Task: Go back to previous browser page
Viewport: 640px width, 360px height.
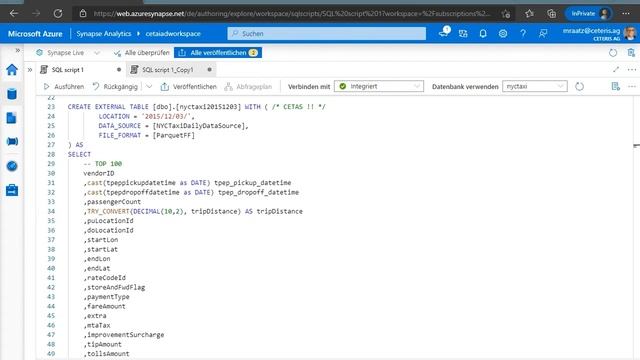Action: (x=14, y=13)
